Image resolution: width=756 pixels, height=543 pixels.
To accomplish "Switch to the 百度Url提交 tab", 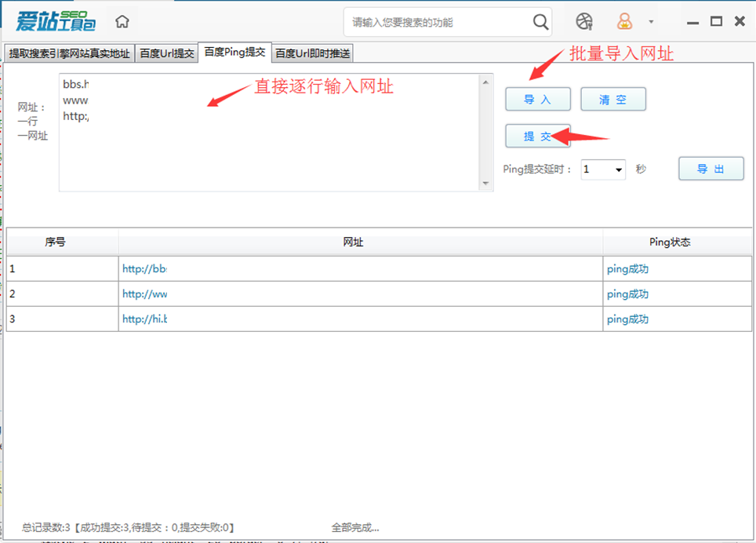I will coord(169,52).
